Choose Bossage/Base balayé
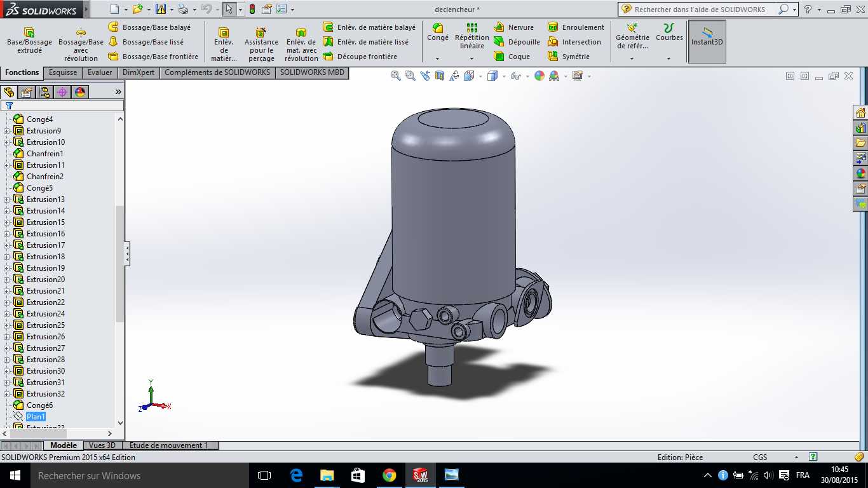Screen dimensions: 868x488 click(x=150, y=27)
